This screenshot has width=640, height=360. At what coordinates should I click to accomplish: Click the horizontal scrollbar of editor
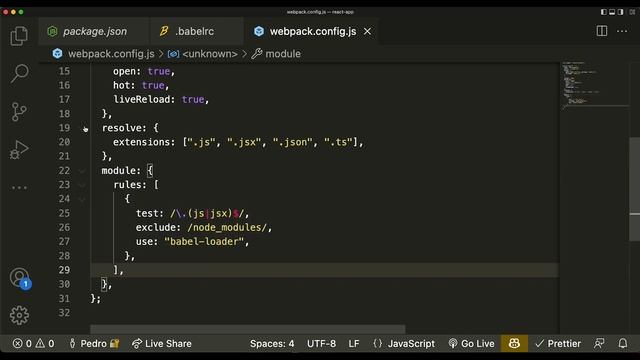(x=248, y=329)
